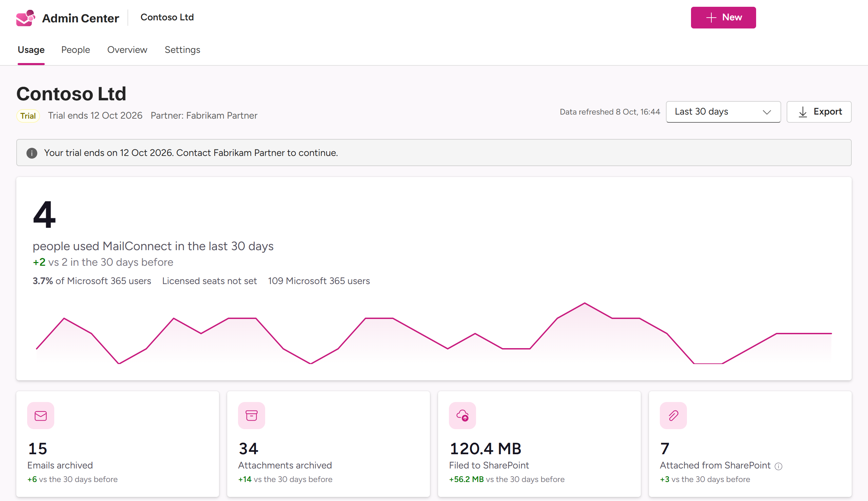Click the info icon in the trial banner
This screenshot has width=868, height=501.
click(x=32, y=153)
